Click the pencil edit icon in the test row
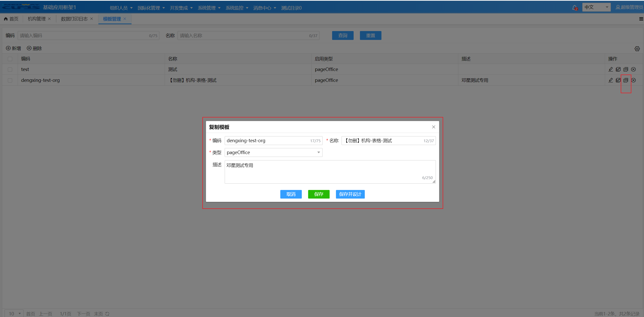Screen dimensions: 644x317 pos(611,69)
